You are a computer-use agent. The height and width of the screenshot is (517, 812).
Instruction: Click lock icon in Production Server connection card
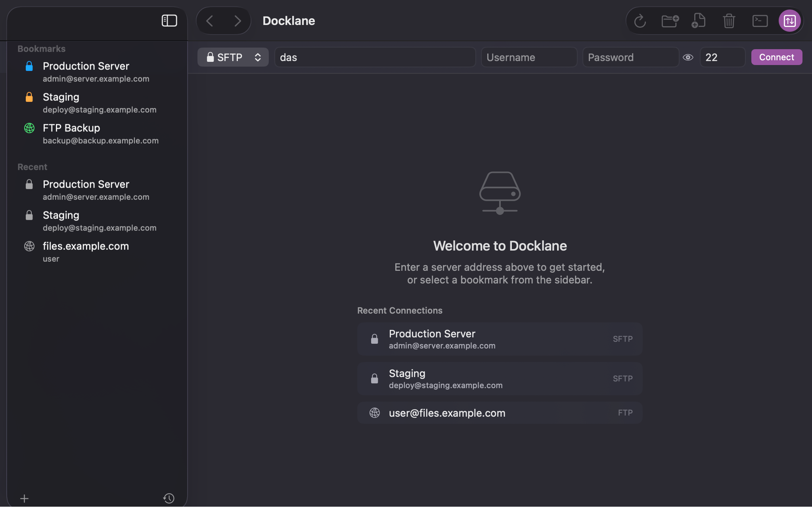[374, 339]
